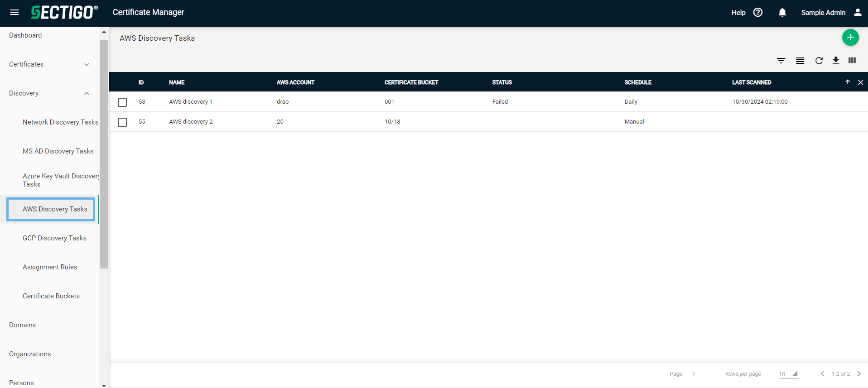Group table rows using list icon
The width and height of the screenshot is (868, 388).
[x=800, y=61]
